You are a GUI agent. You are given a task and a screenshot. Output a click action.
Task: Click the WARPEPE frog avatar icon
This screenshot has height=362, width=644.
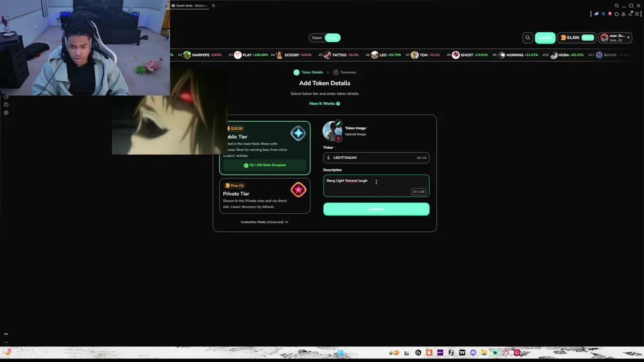click(187, 55)
